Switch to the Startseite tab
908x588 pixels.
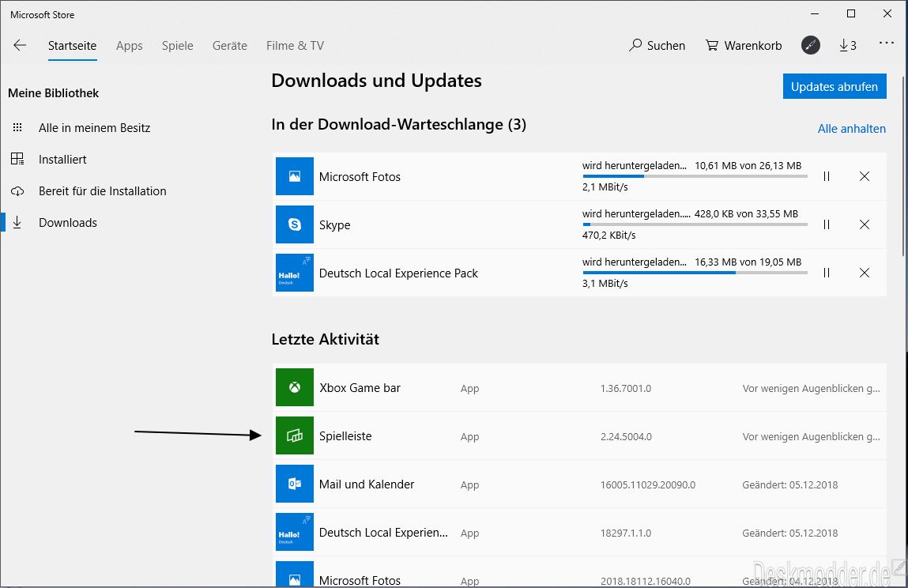click(x=73, y=45)
